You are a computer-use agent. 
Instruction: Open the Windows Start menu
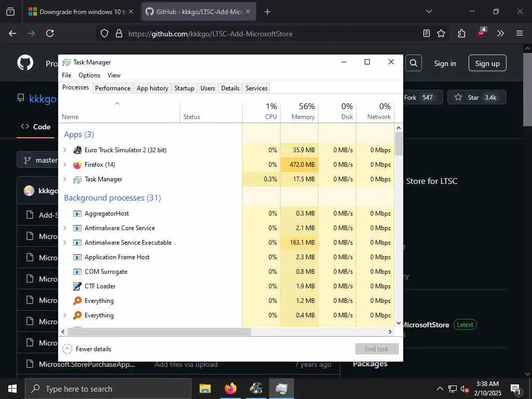point(12,389)
